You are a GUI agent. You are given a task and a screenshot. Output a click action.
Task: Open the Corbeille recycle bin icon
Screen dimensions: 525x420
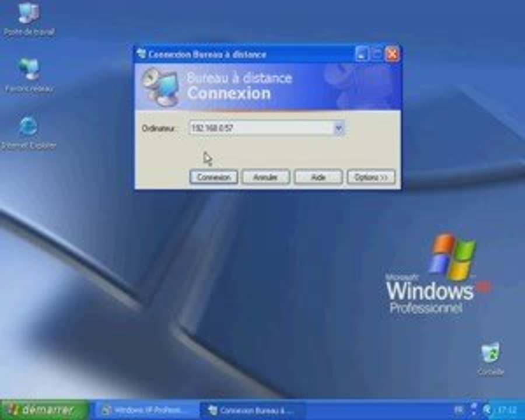(x=491, y=358)
